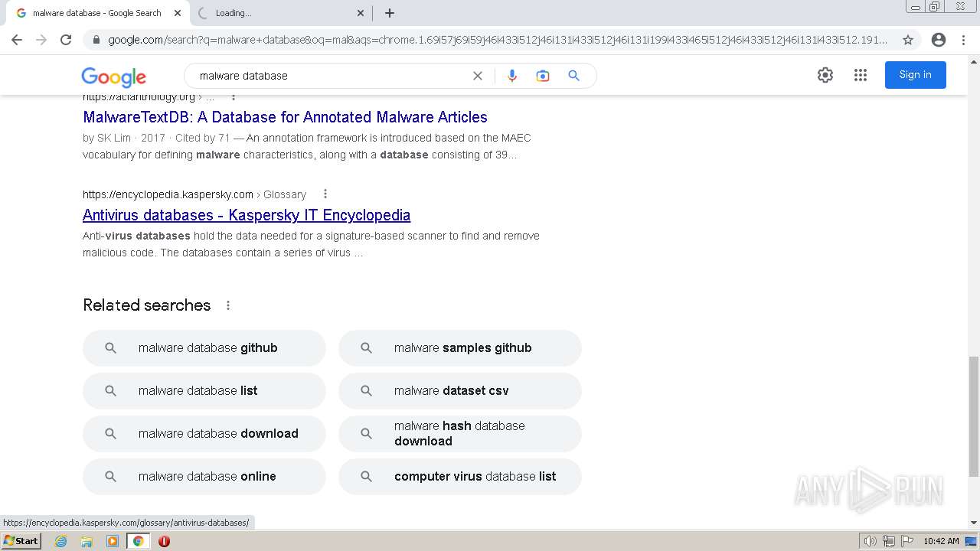980x551 pixels.
Task: Clear the search box text
Action: (478, 76)
